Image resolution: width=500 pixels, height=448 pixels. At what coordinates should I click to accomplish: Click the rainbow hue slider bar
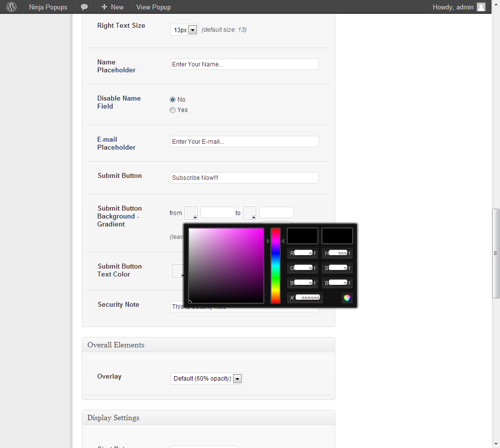pyautogui.click(x=275, y=266)
